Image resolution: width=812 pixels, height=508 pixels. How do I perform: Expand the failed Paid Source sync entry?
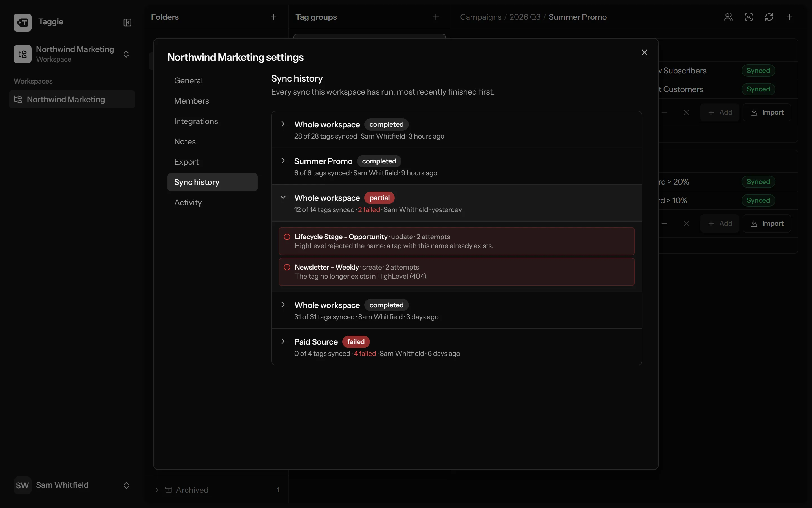(283, 341)
